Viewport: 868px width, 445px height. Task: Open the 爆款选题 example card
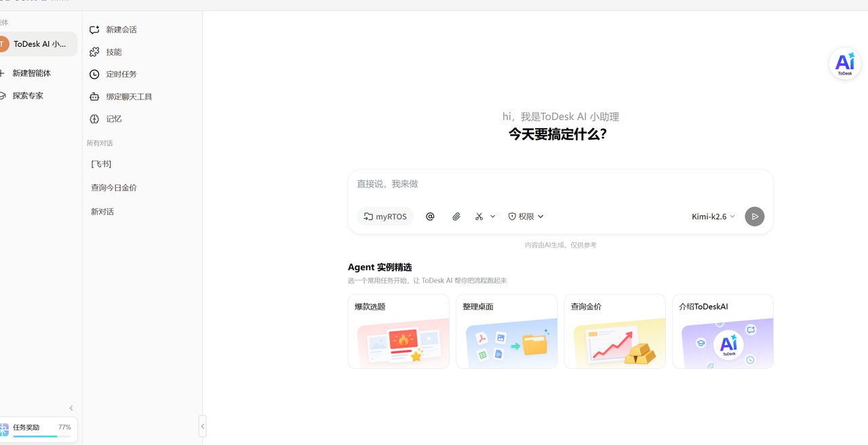coord(399,332)
